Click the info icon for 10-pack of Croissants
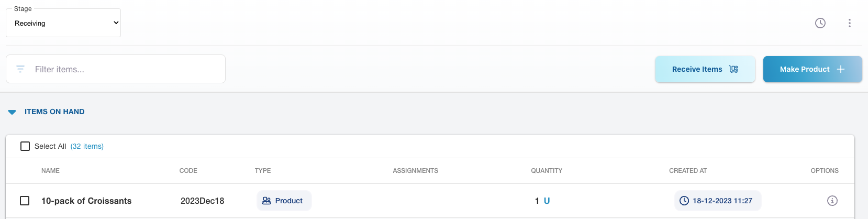 pos(832,201)
